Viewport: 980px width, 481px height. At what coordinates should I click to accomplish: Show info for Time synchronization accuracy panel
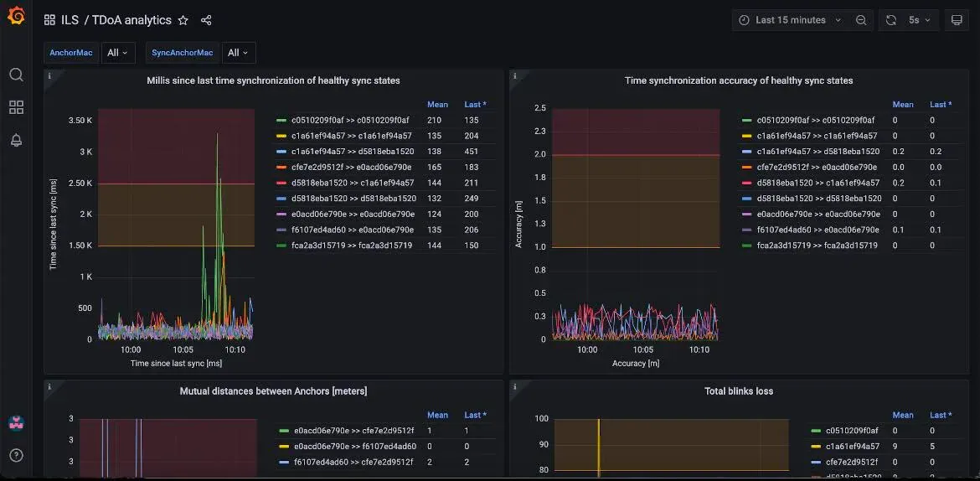click(x=515, y=76)
